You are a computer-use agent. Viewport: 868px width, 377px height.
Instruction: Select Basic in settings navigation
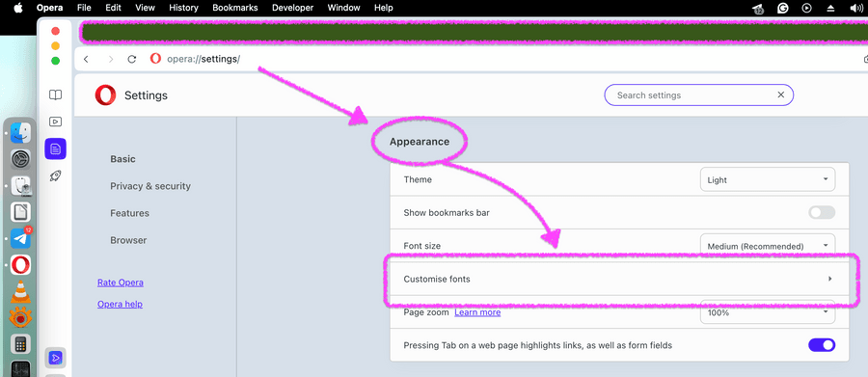[x=122, y=159]
